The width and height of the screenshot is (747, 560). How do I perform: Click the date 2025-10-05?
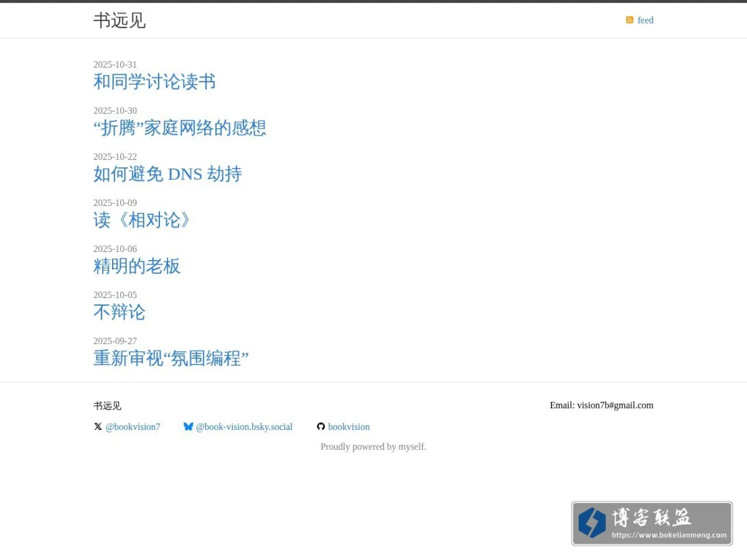[115, 295]
